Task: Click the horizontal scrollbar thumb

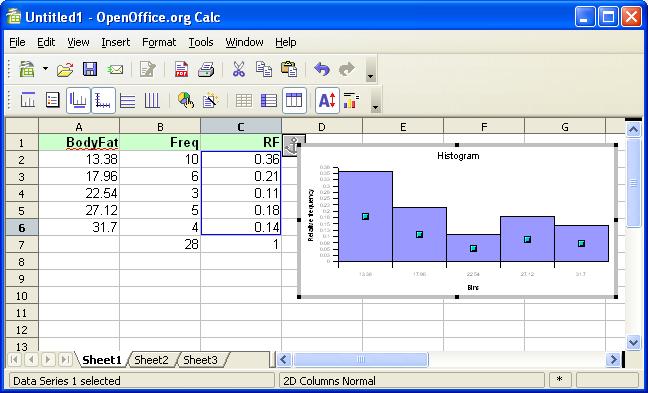Action: pos(361,360)
